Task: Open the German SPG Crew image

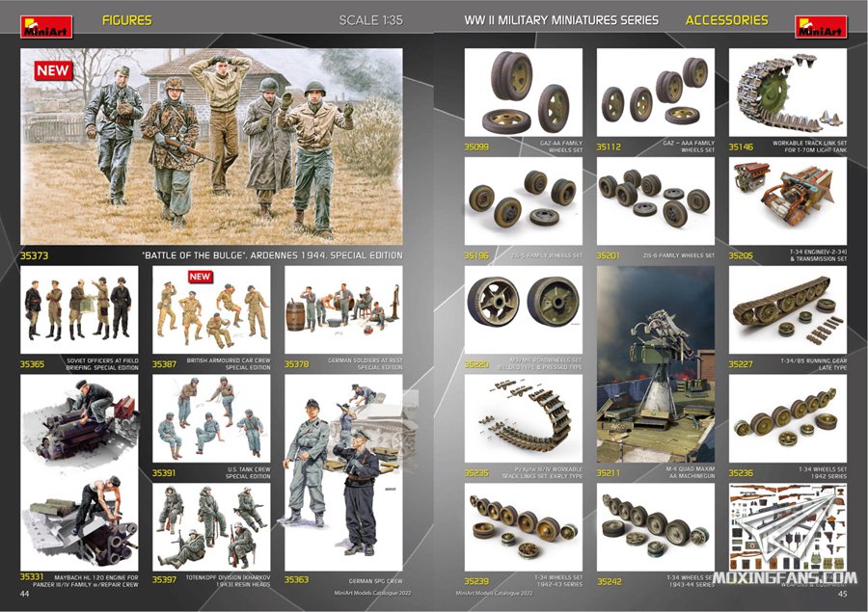Action: pos(343,473)
